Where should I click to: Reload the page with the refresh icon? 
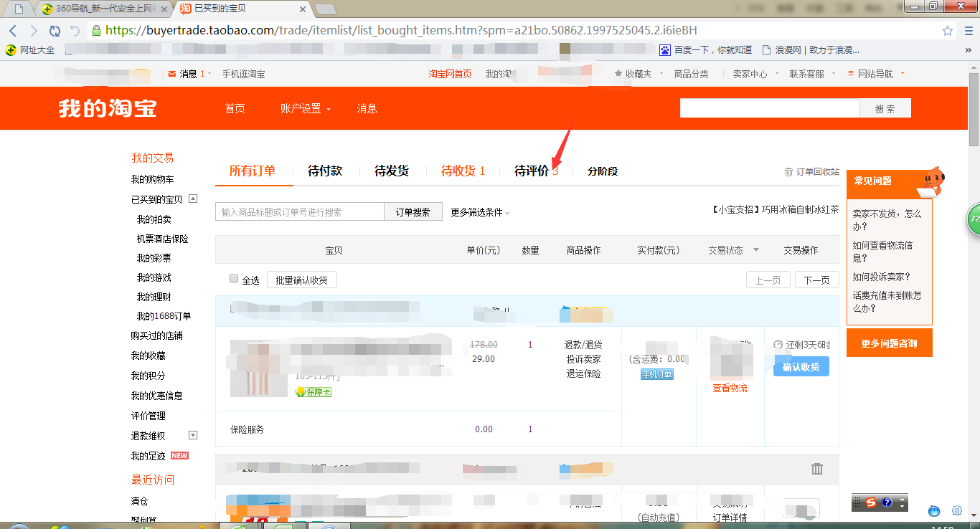[x=55, y=31]
